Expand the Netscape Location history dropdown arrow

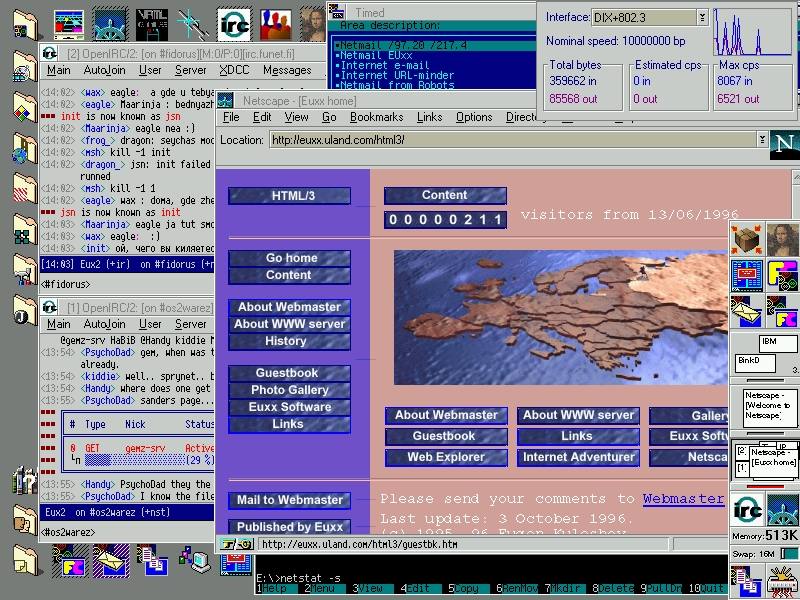pos(762,139)
